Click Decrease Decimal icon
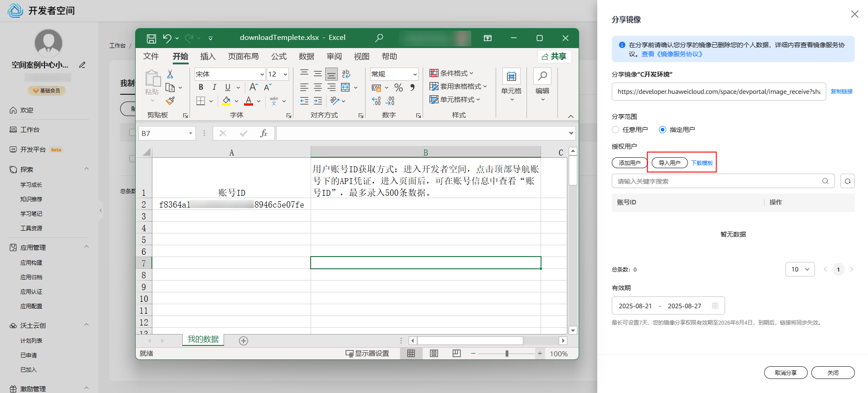Image resolution: width=868 pixels, height=393 pixels. tap(390, 101)
